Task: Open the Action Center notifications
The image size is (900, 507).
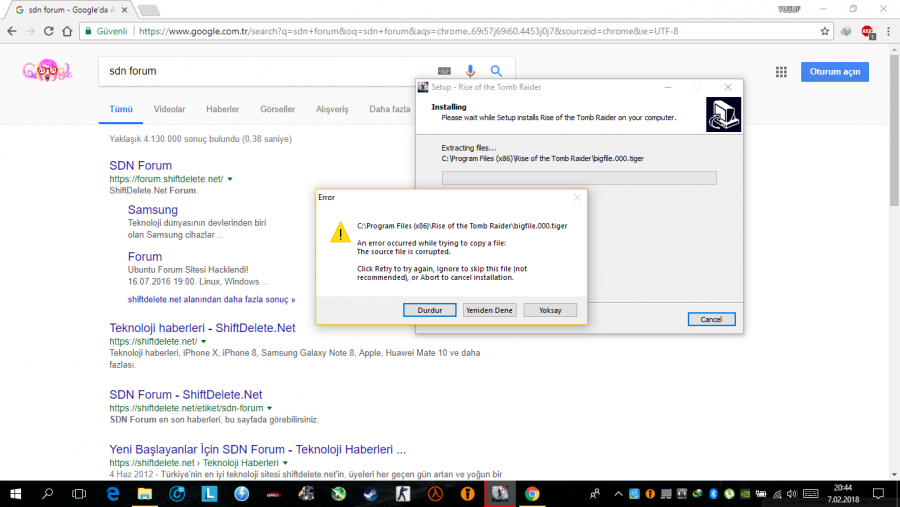Action: coord(878,494)
